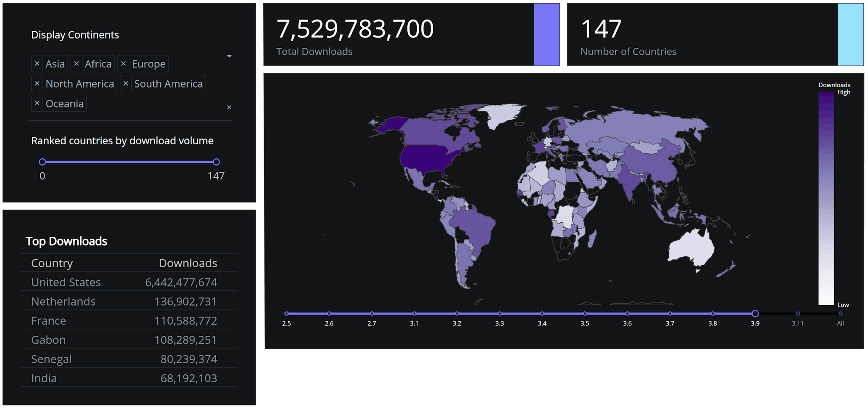Viewport: 868px width, 409px height.
Task: Move the version slider handle at 3.9
Action: click(755, 314)
